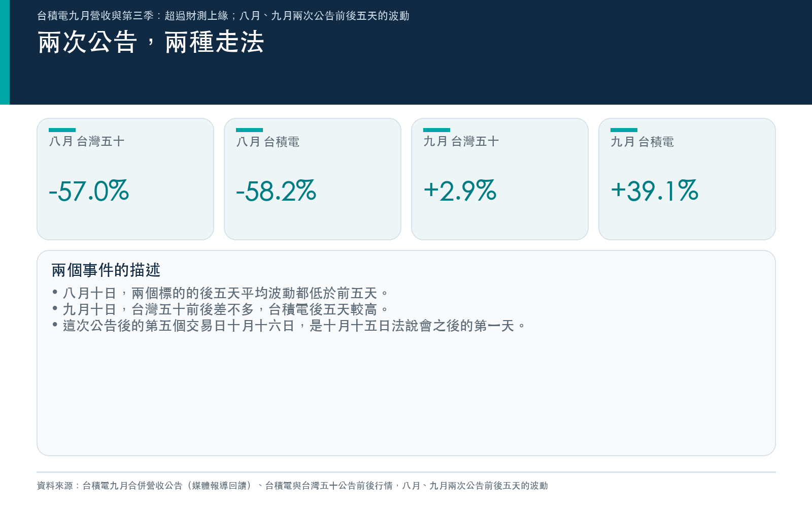The image size is (812, 508).
Task: Select the bullet beginning 九月十日
Action: click(220, 309)
